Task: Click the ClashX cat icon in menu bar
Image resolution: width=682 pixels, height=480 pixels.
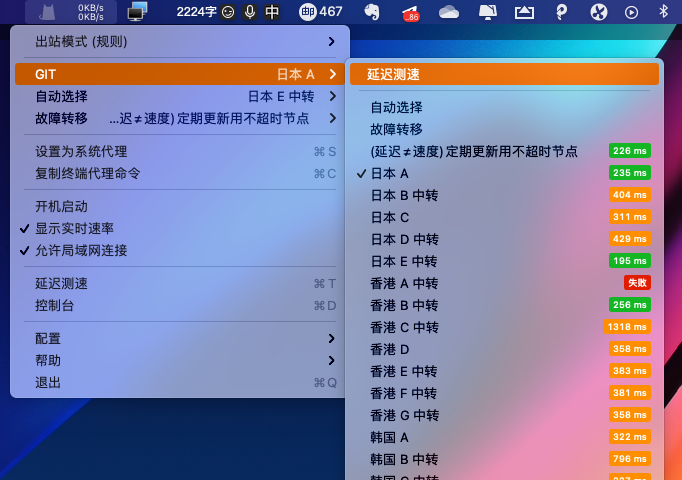Action: click(47, 12)
